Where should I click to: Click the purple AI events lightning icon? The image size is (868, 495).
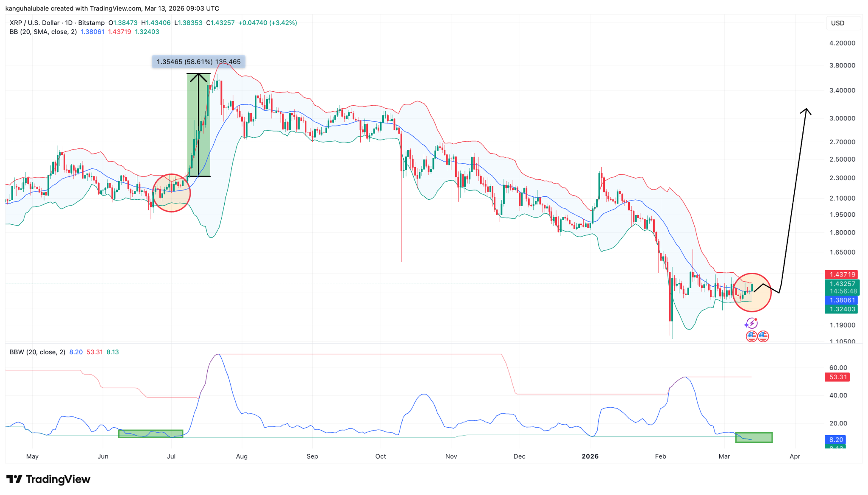point(751,324)
